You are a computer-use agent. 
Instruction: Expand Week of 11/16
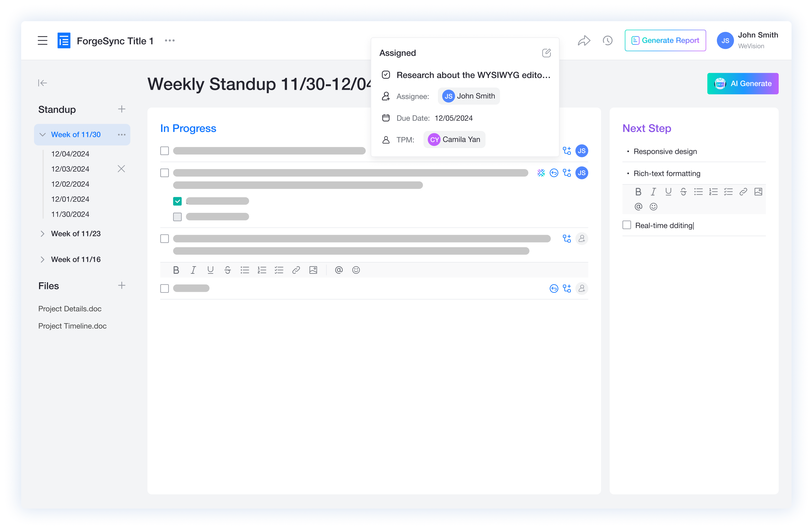click(x=43, y=259)
